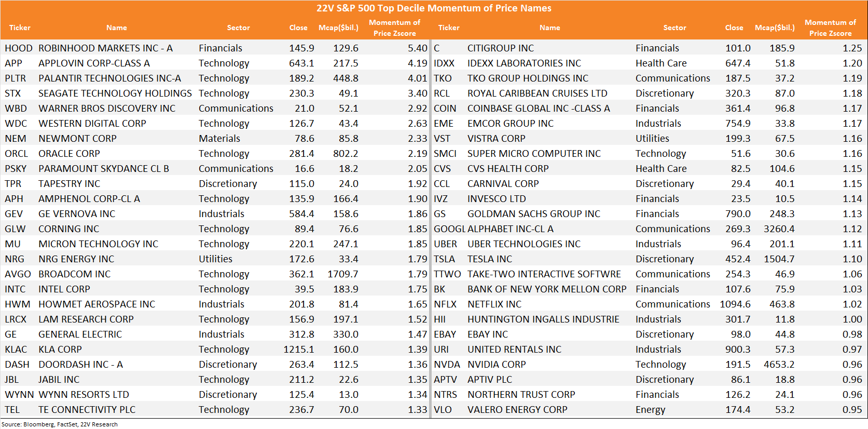Screen dimensions: 868x429
Task: Click the GOLDMAN SACHS GROUP INC name cell
Action: 533,214
